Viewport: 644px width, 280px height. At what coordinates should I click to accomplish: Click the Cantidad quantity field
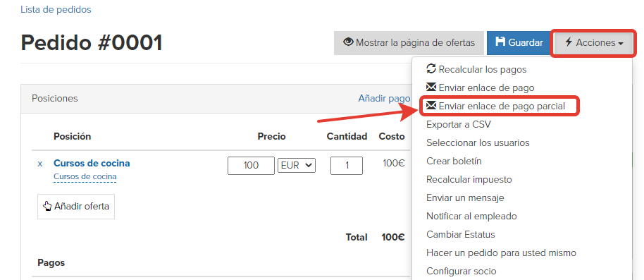point(347,165)
